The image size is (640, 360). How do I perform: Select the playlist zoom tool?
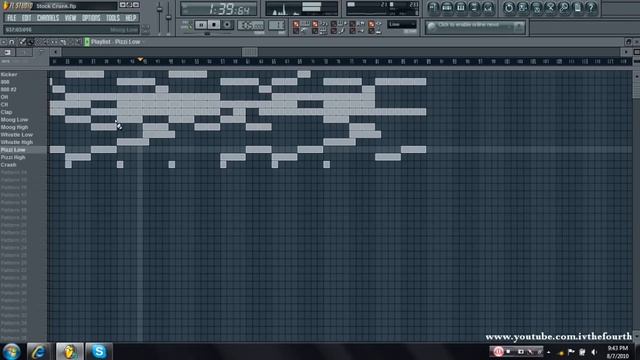tap(78, 42)
